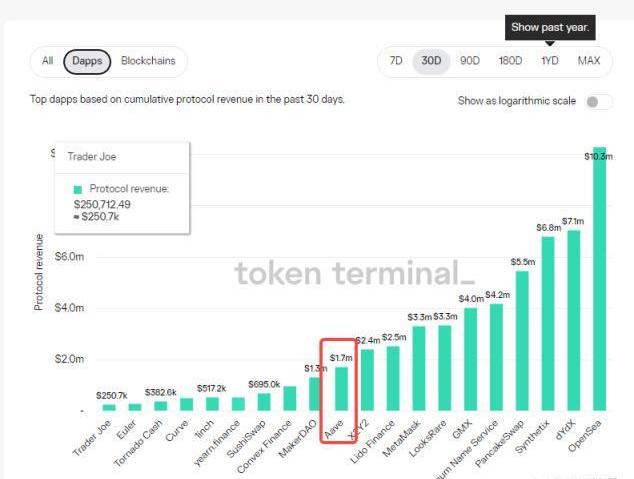
Task: Click the green Protocol revenue legend swatch
Action: 77,189
